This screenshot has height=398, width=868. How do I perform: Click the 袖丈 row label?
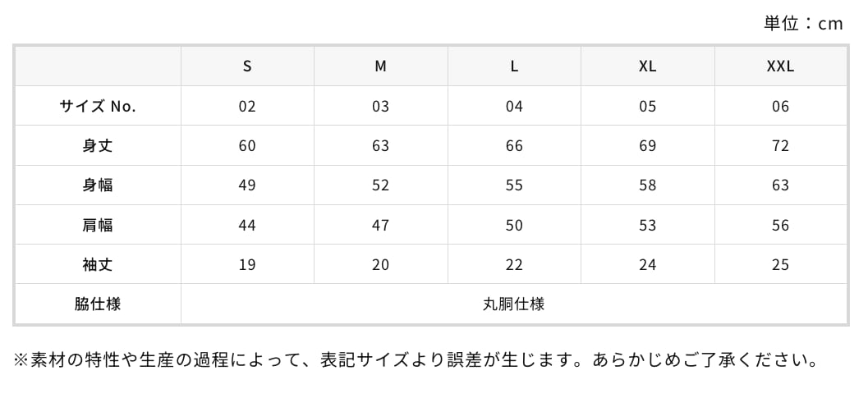pyautogui.click(x=98, y=264)
